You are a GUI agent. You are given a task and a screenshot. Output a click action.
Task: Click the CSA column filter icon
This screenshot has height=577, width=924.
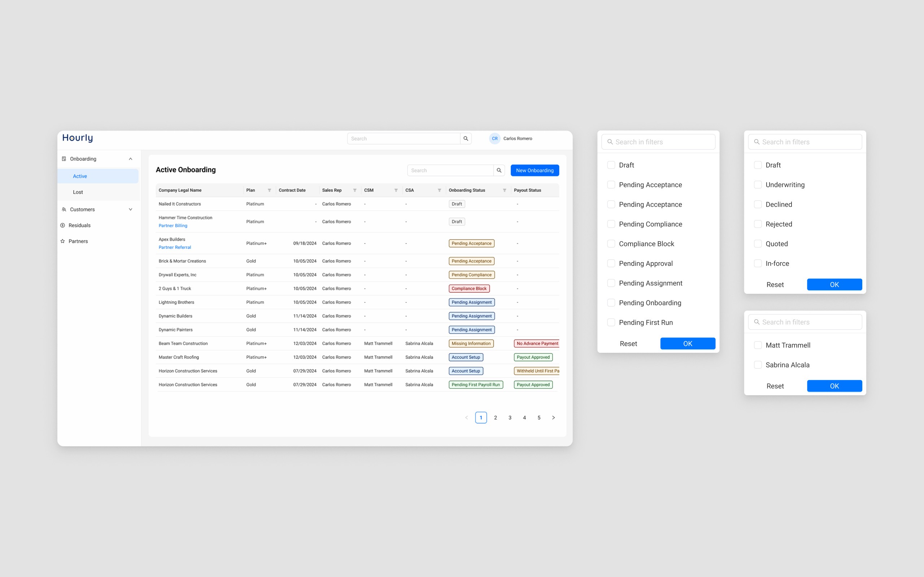pyautogui.click(x=439, y=190)
